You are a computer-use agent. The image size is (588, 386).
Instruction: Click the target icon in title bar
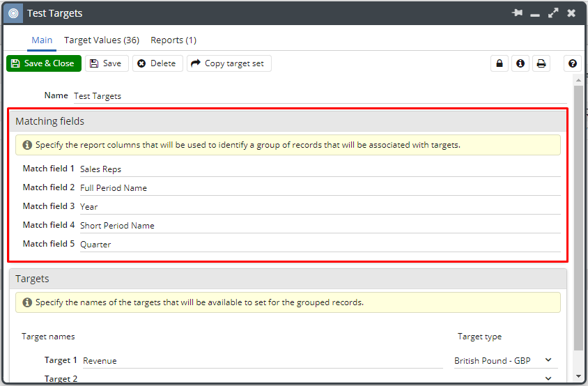pyautogui.click(x=13, y=13)
